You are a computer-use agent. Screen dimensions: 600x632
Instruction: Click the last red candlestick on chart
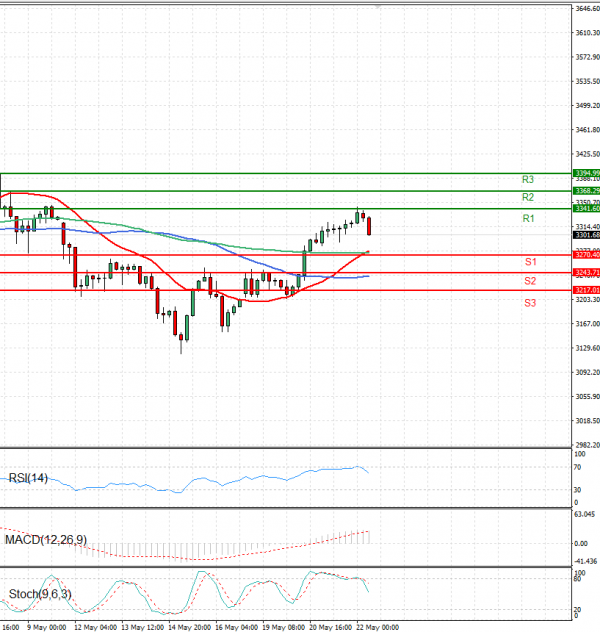point(370,226)
